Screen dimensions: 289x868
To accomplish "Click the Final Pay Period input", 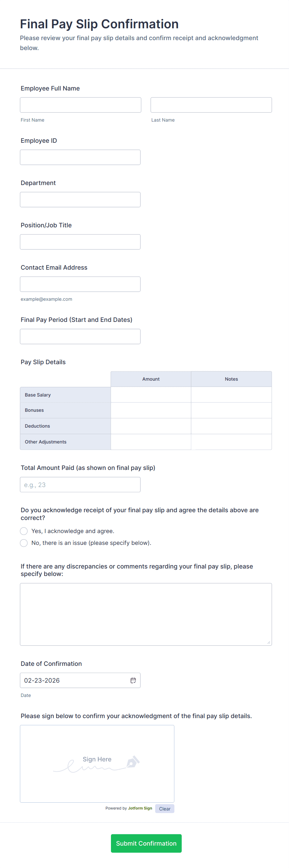I will [x=80, y=336].
